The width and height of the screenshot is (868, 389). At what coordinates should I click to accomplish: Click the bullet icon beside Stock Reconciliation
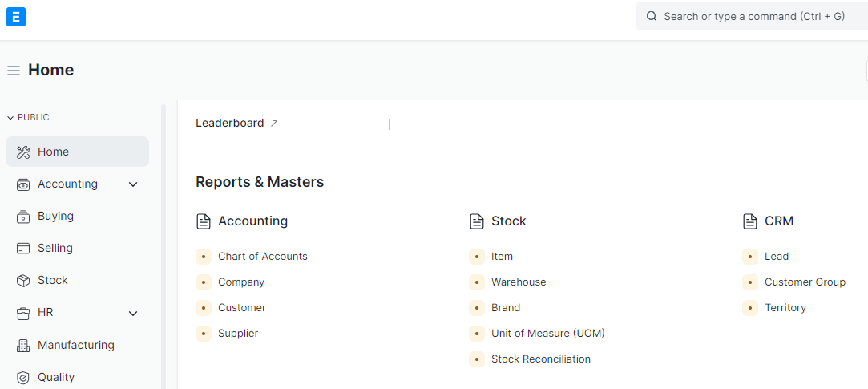(477, 359)
